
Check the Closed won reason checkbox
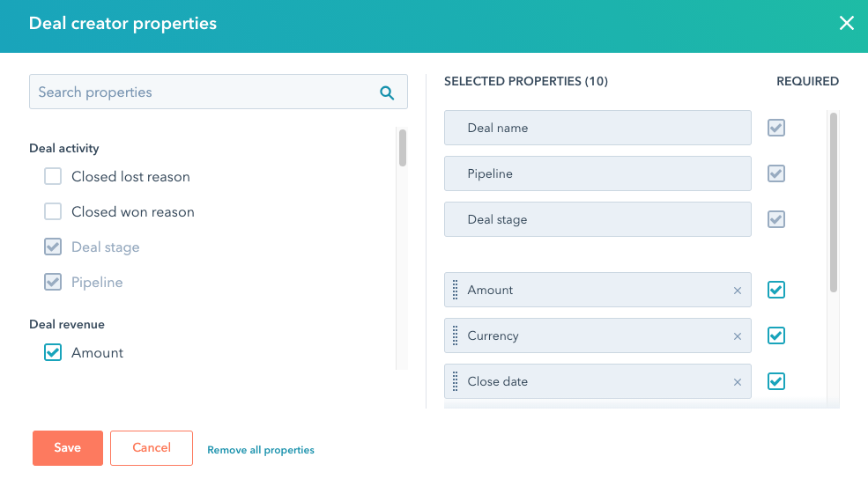(x=53, y=212)
